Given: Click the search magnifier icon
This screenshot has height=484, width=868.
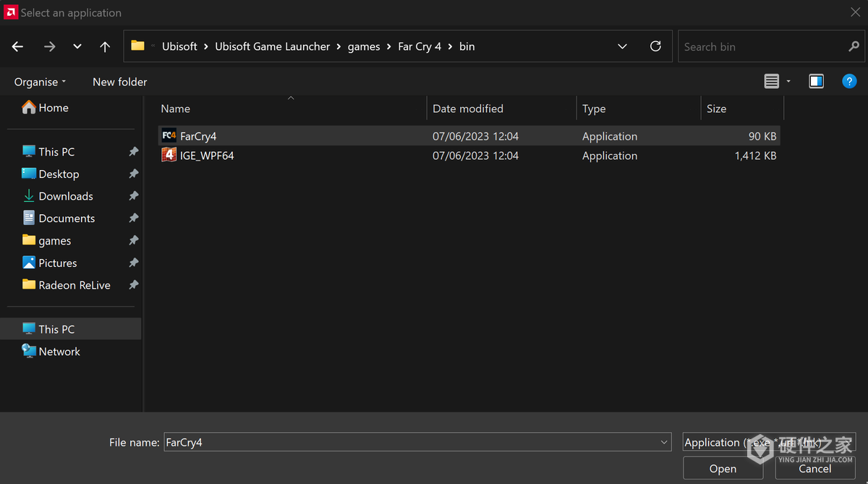Looking at the screenshot, I should coord(854,46).
